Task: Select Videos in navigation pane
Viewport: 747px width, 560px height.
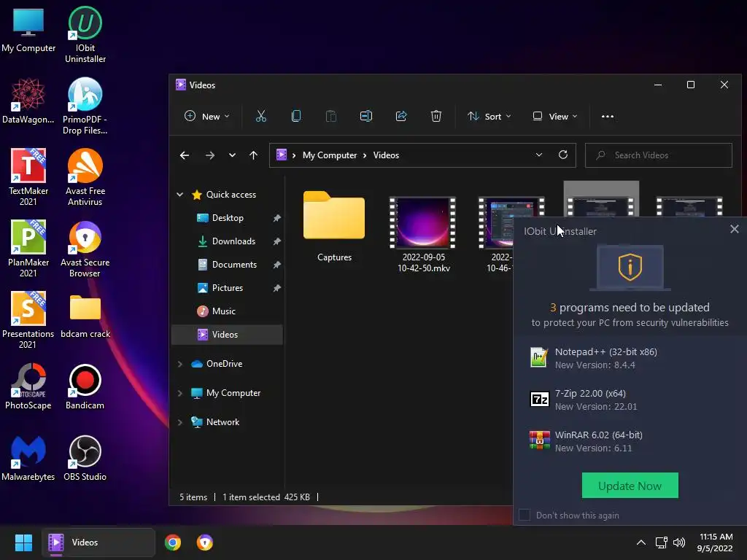Action: point(228,335)
